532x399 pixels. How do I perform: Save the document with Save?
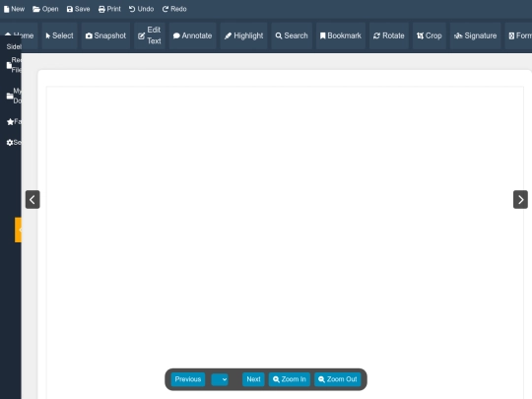coord(78,9)
